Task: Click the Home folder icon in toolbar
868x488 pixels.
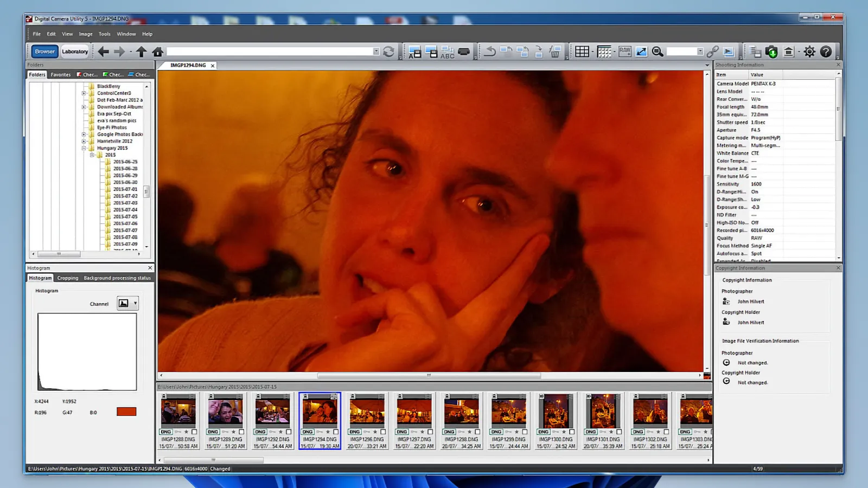Action: (x=158, y=52)
